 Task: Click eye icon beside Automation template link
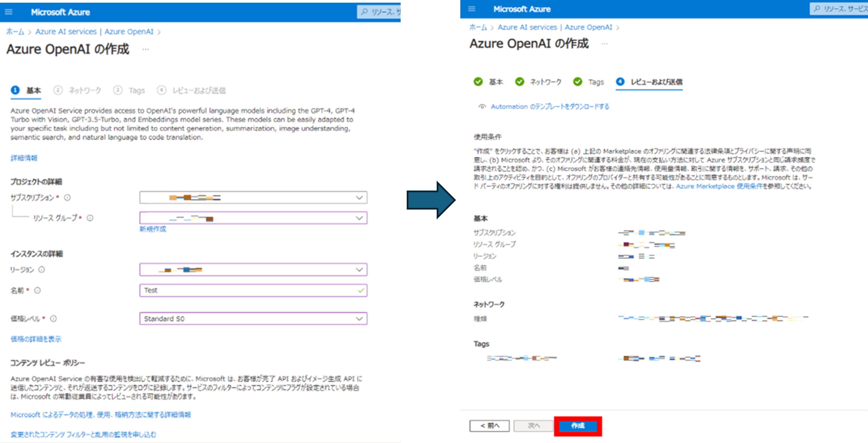point(482,107)
